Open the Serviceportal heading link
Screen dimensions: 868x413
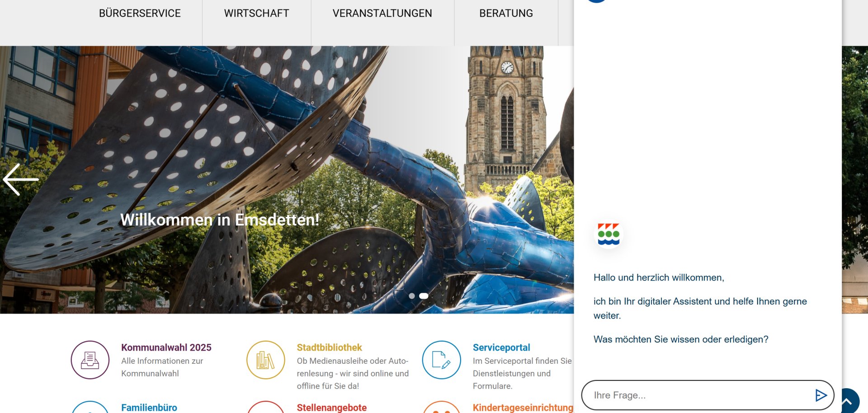501,347
